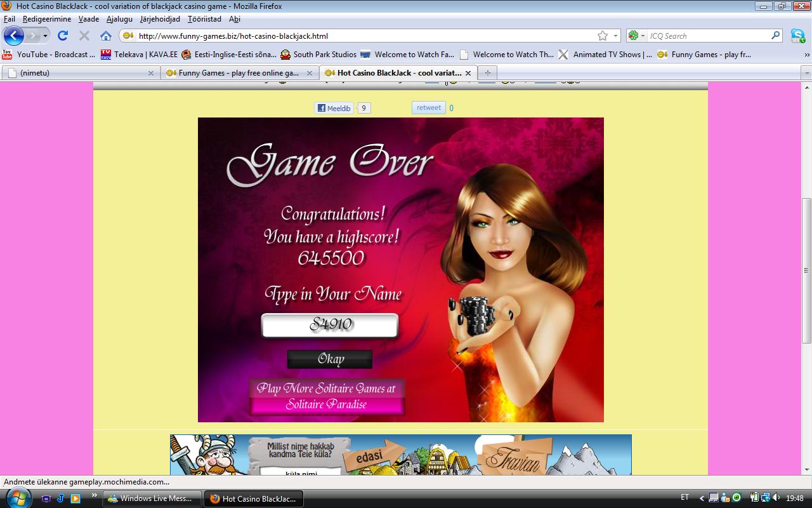Click the ET language indicator
The height and width of the screenshot is (508, 812).
(684, 497)
